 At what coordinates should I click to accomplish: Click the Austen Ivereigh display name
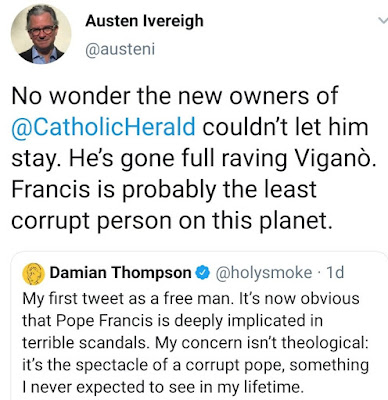pos(144,21)
